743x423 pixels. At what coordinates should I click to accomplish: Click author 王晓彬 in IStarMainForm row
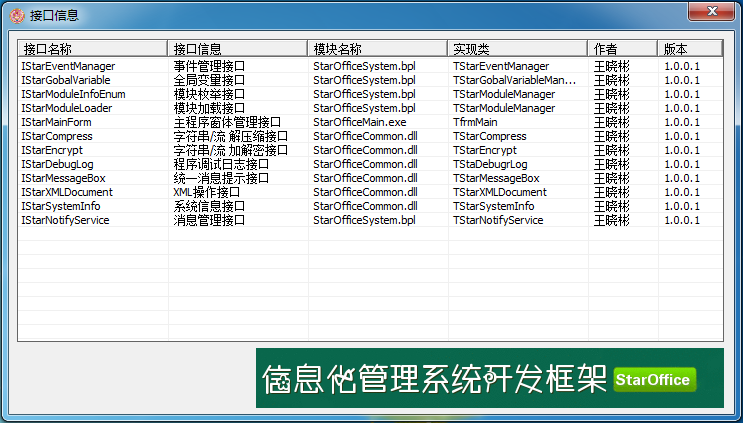(x=612, y=122)
